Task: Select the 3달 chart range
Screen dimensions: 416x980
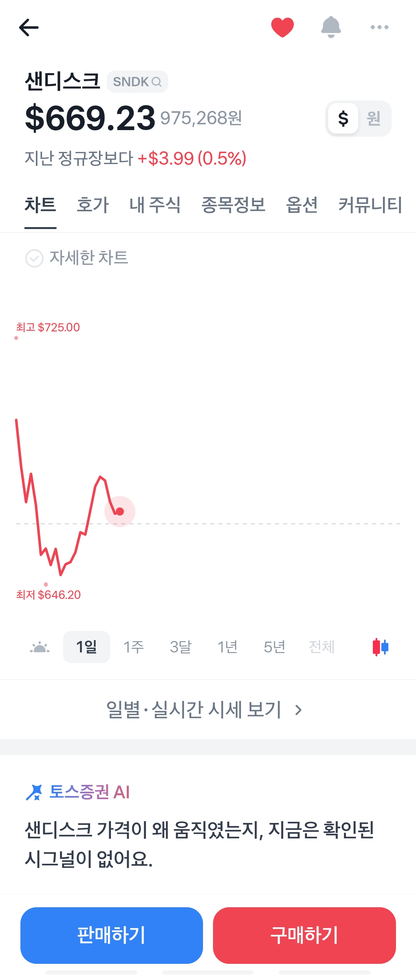Action: pos(181,647)
